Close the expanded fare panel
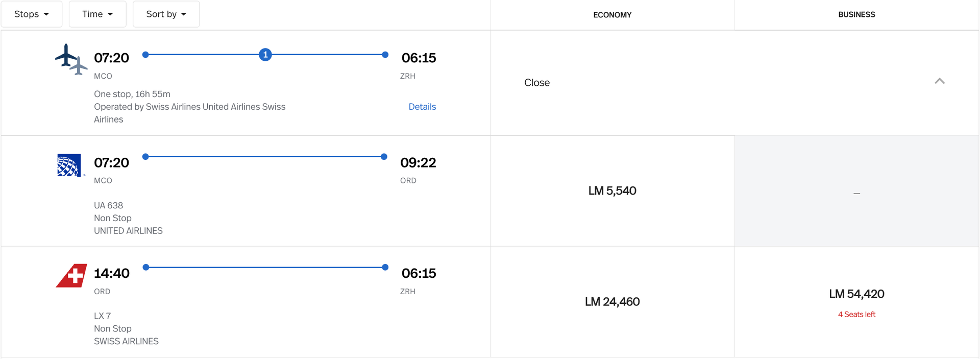Image resolution: width=980 pixels, height=359 pixels. pos(536,82)
